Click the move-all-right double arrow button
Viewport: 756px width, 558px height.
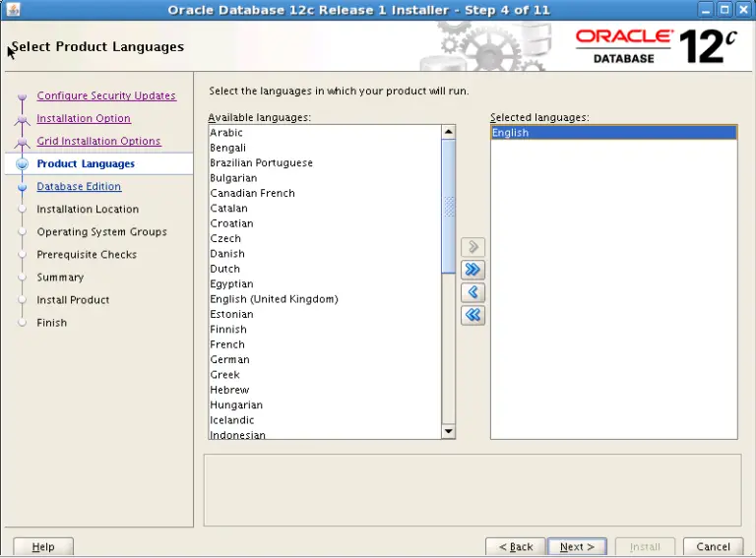pos(473,270)
